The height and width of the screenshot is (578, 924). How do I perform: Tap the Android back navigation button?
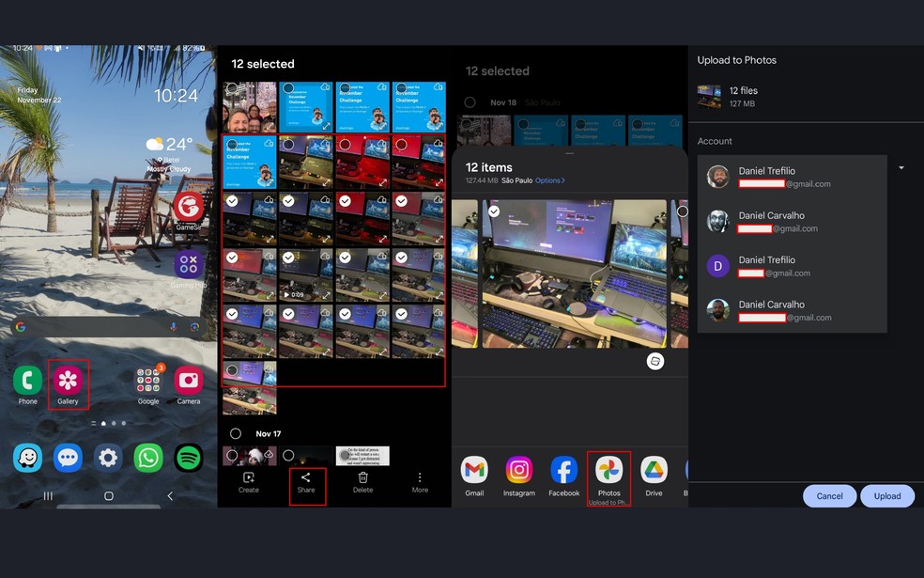(x=170, y=496)
